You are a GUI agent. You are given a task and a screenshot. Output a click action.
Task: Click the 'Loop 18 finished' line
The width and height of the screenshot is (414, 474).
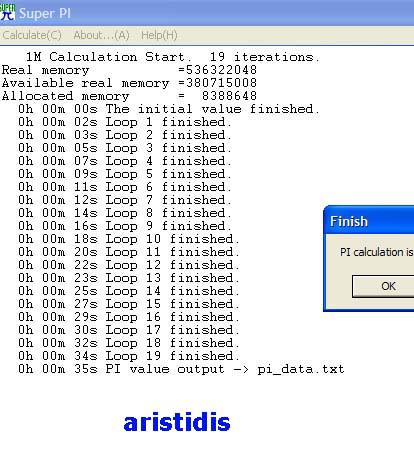tap(129, 343)
